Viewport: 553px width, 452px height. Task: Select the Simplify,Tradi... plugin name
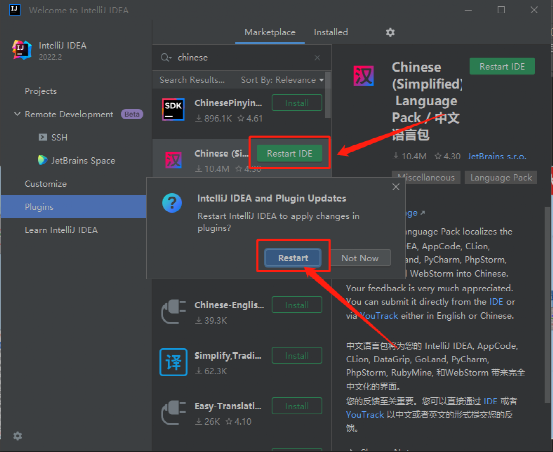(228, 356)
